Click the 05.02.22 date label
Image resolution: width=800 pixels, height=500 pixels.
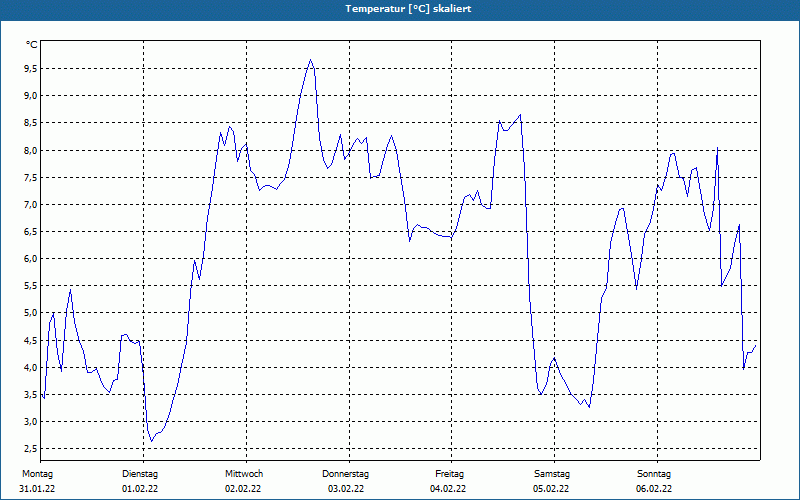pos(551,489)
